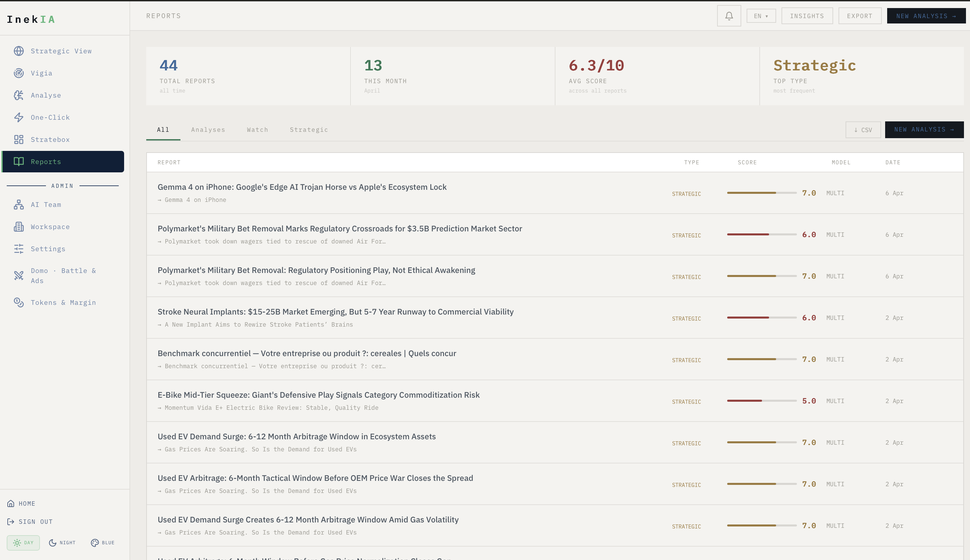Open Domo Battle & Ads swords icon
Screen dimensions: 970x560
tap(18, 275)
